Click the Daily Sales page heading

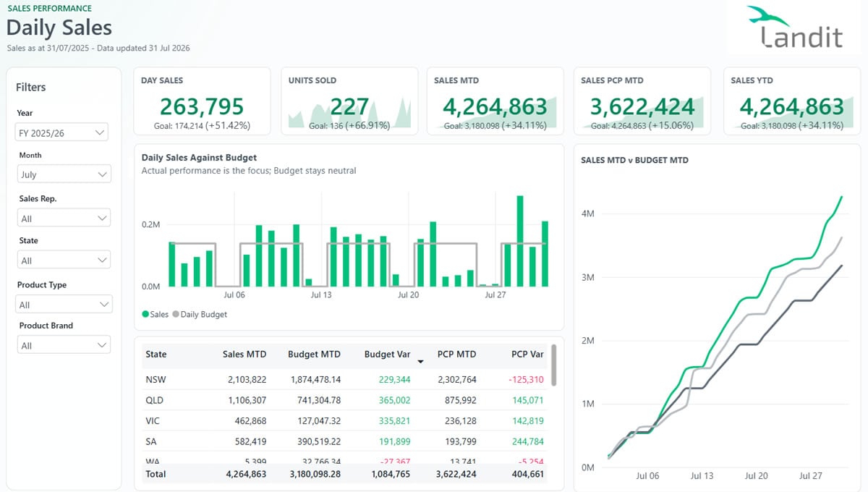click(x=59, y=27)
